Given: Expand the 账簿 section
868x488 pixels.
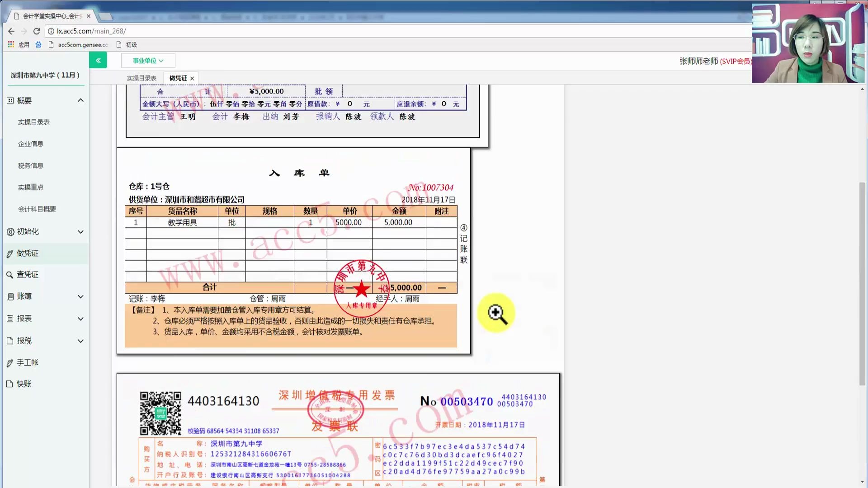Looking at the screenshot, I should (80, 296).
